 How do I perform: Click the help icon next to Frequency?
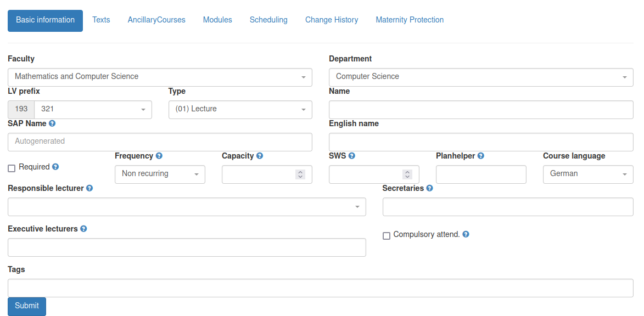pyautogui.click(x=159, y=156)
